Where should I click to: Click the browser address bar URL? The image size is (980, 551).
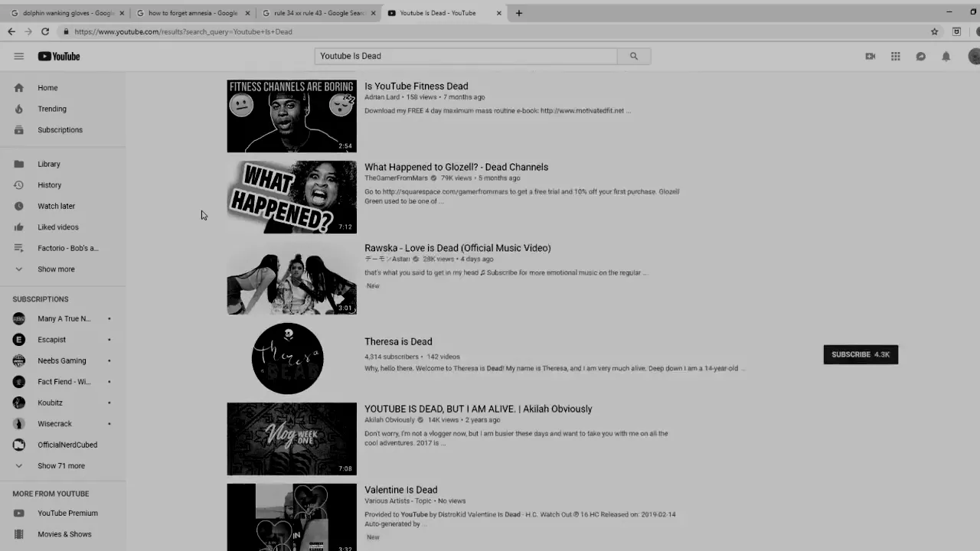coord(184,31)
